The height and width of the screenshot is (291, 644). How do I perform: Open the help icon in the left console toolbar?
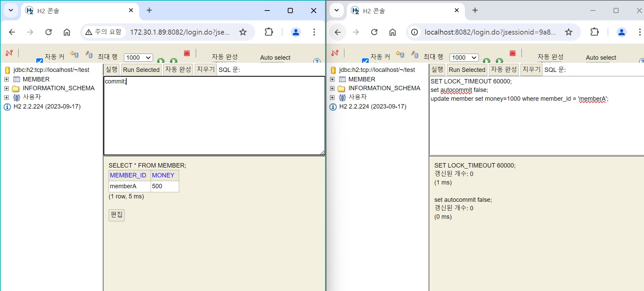317,61
